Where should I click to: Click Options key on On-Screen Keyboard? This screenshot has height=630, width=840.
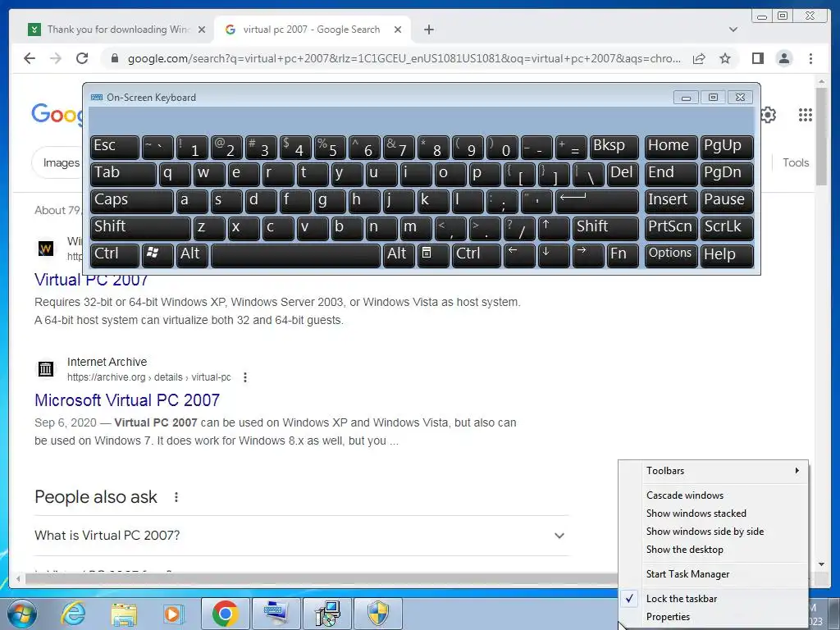[670, 255]
